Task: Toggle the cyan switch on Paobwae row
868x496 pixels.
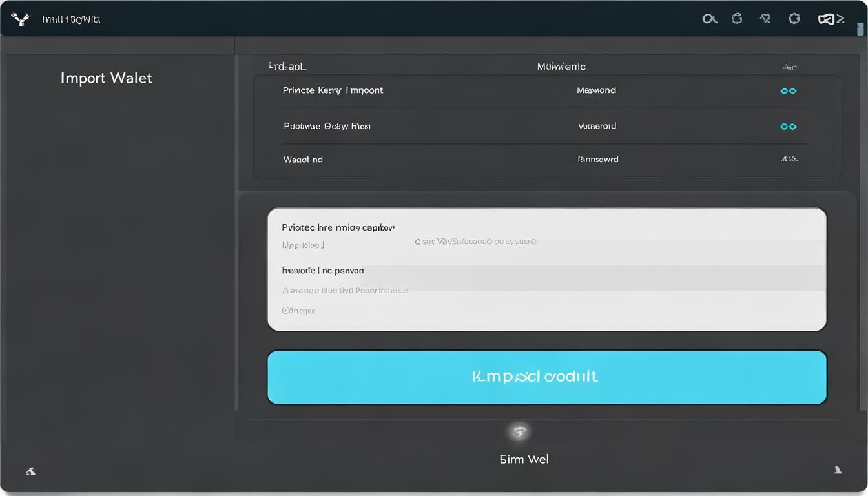Action: 789,127
